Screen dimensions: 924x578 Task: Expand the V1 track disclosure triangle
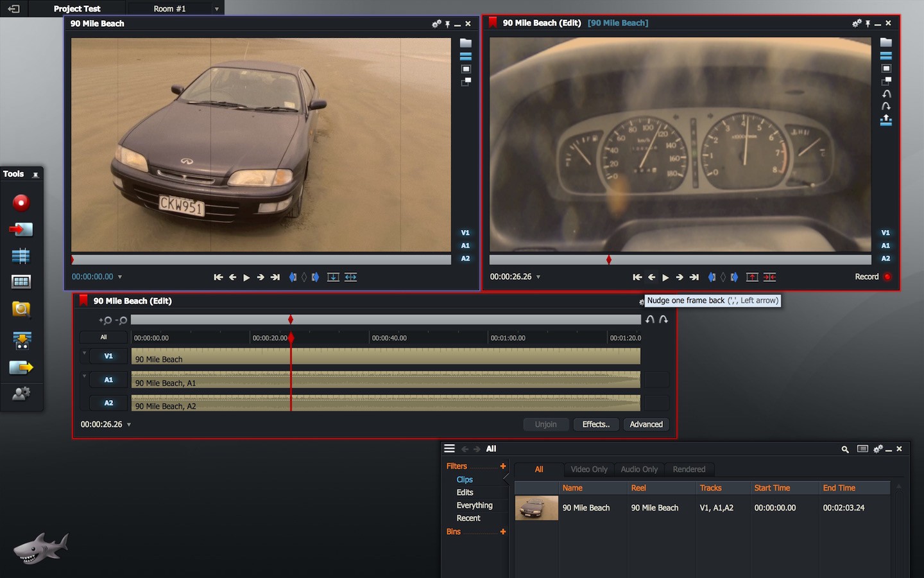tap(84, 353)
